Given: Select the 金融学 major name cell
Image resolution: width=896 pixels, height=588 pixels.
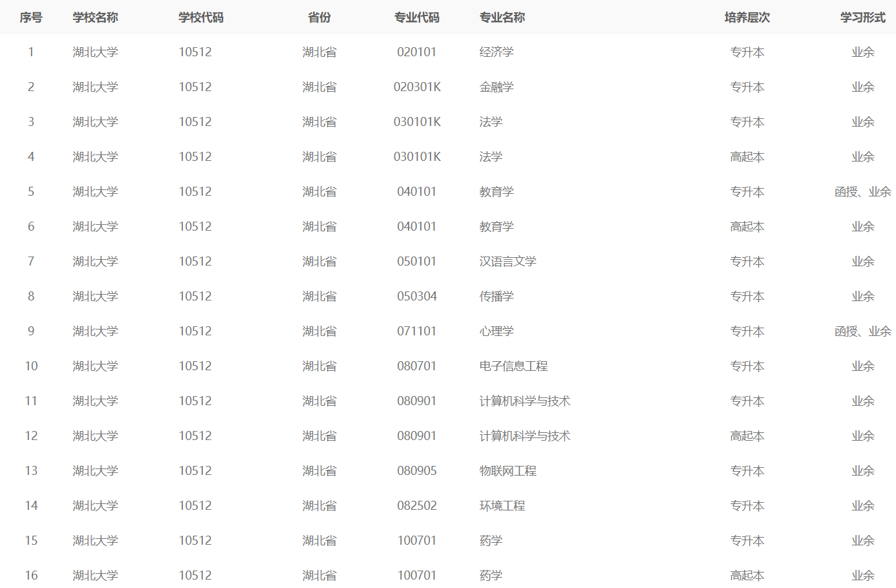Looking at the screenshot, I should 496,87.
